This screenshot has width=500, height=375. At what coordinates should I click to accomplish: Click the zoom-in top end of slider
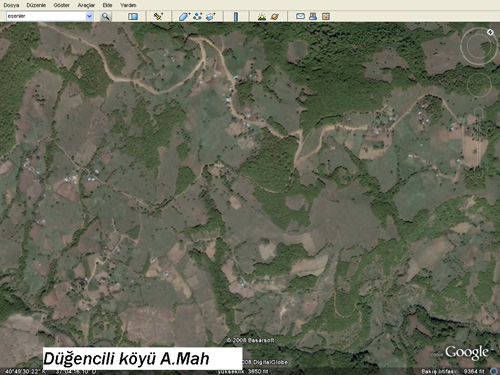click(x=479, y=112)
